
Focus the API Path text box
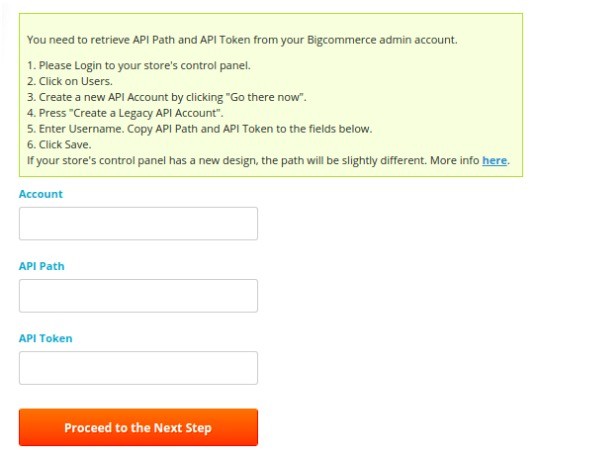coord(138,295)
